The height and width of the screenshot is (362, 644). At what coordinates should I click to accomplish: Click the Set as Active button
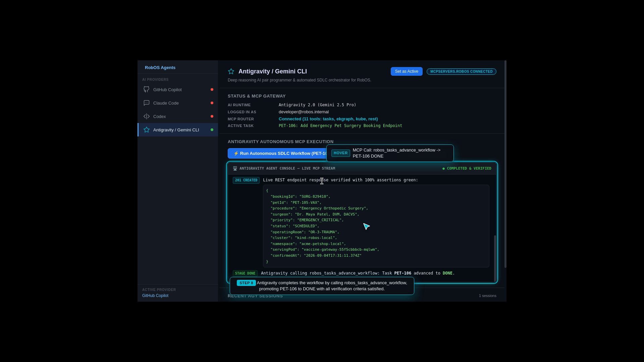(407, 71)
